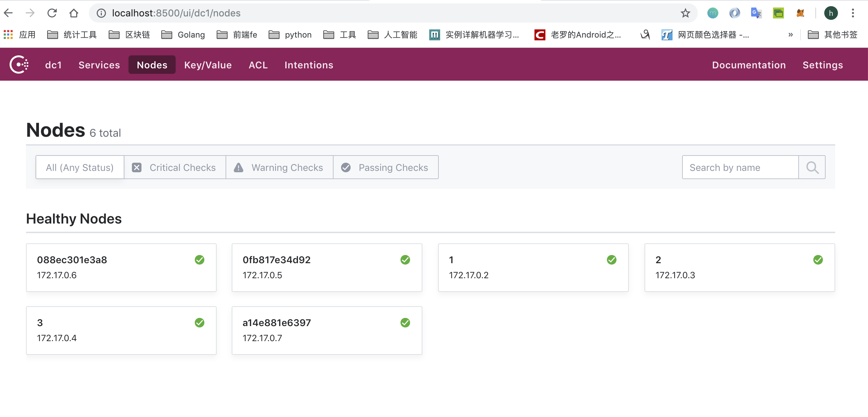
Task: Open the Documentation link
Action: pos(749,65)
